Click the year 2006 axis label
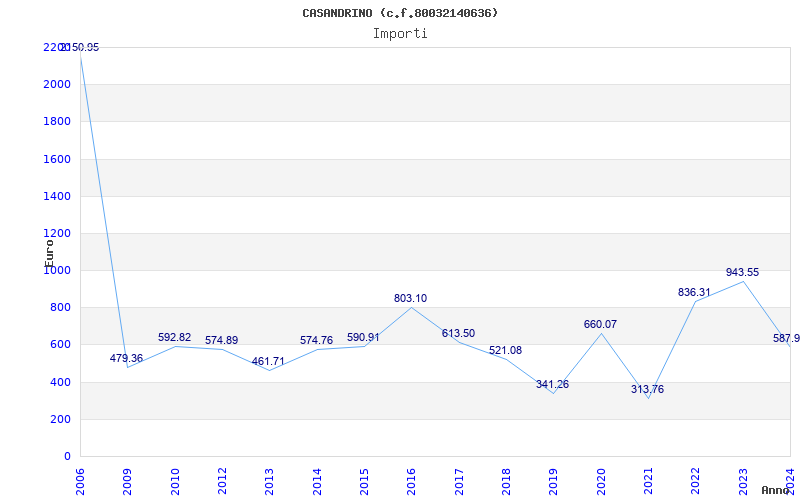 (x=80, y=481)
